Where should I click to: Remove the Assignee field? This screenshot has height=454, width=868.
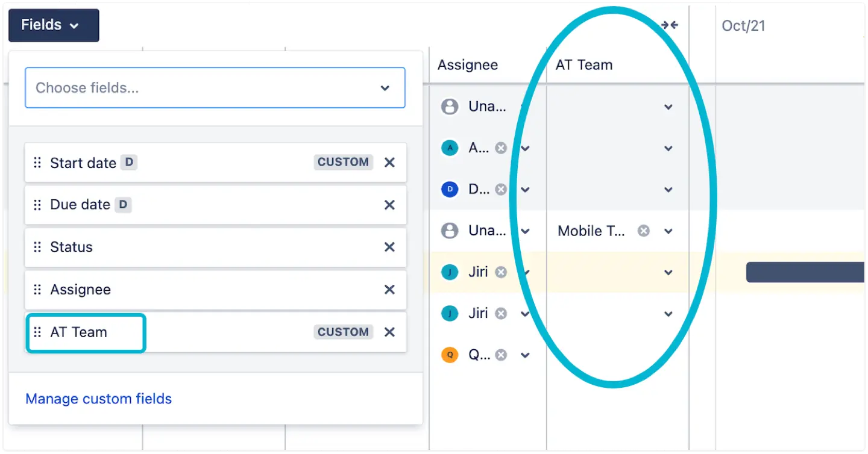click(x=390, y=290)
